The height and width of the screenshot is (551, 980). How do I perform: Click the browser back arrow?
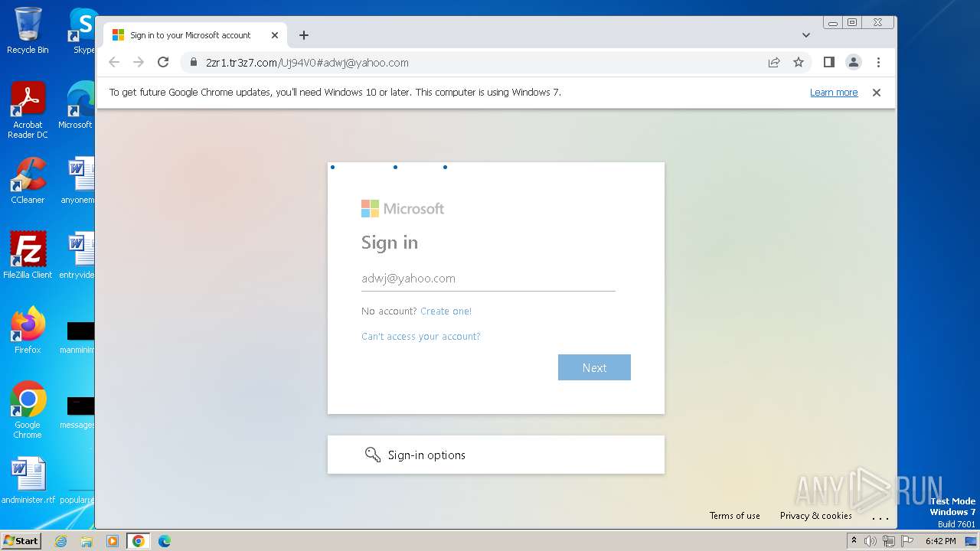click(114, 62)
